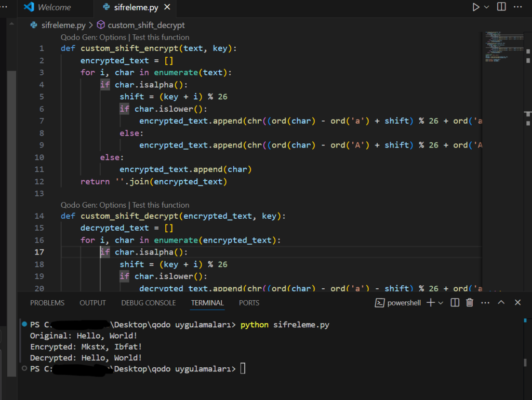Screen dimensions: 532x400
Task: Click the Python icon on sifreleme.py tab
Action: [107, 7]
